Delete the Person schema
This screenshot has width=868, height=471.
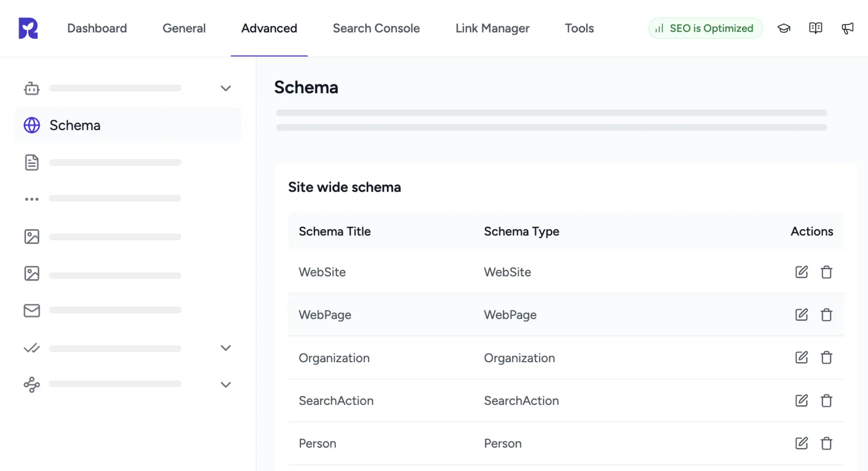826,443
